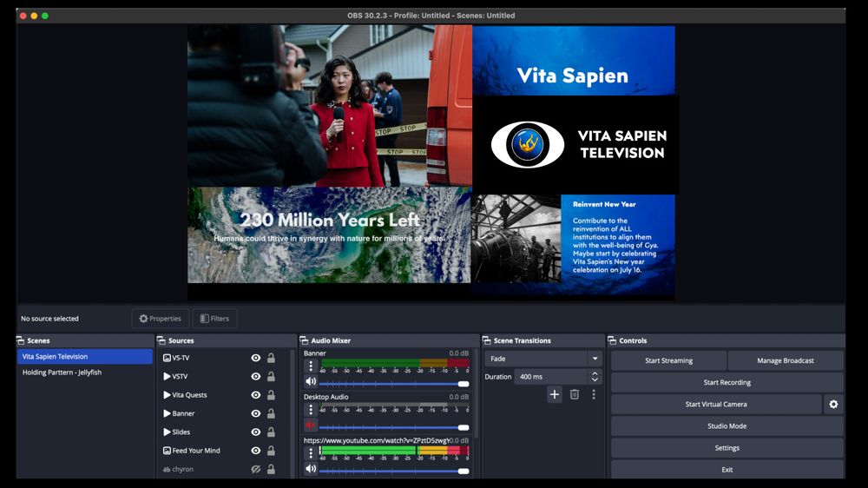Unlock the VS-TV source
Viewport: 868px width, 488px height.
(271, 358)
